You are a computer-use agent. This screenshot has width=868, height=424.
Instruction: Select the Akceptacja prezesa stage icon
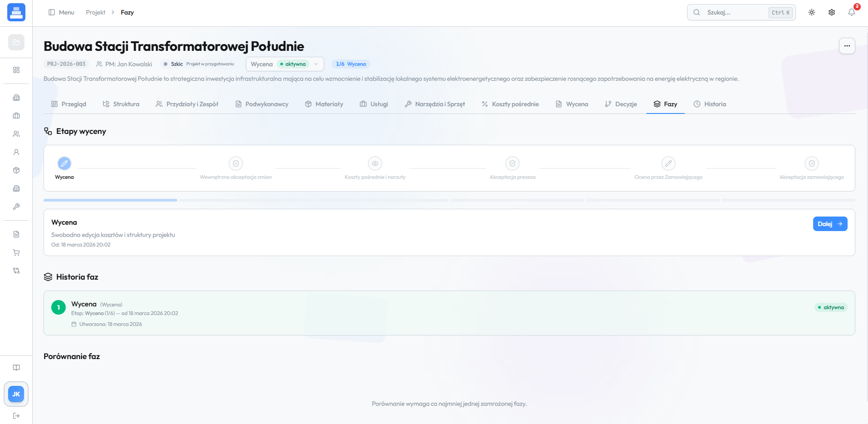click(x=512, y=163)
